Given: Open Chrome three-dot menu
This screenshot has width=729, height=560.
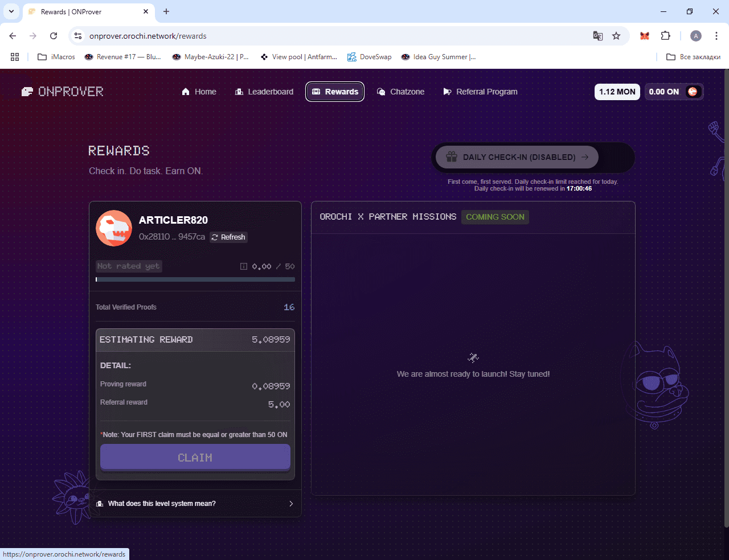Looking at the screenshot, I should point(716,36).
